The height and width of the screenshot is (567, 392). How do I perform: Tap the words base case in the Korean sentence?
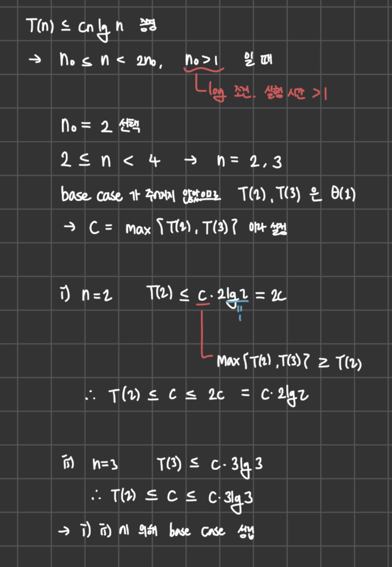(92, 195)
